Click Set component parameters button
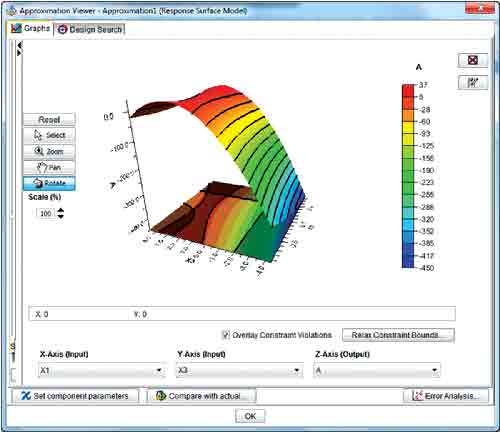500x432 pixels. tap(75, 396)
